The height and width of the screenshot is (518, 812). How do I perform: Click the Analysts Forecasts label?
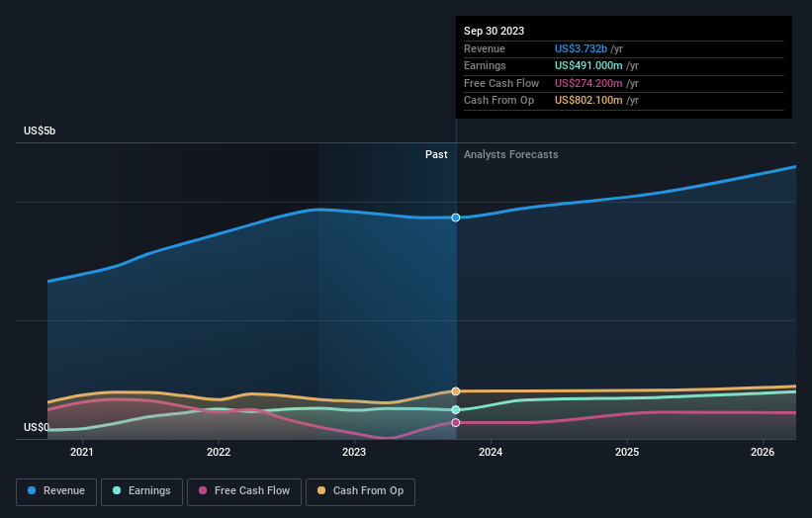click(511, 155)
